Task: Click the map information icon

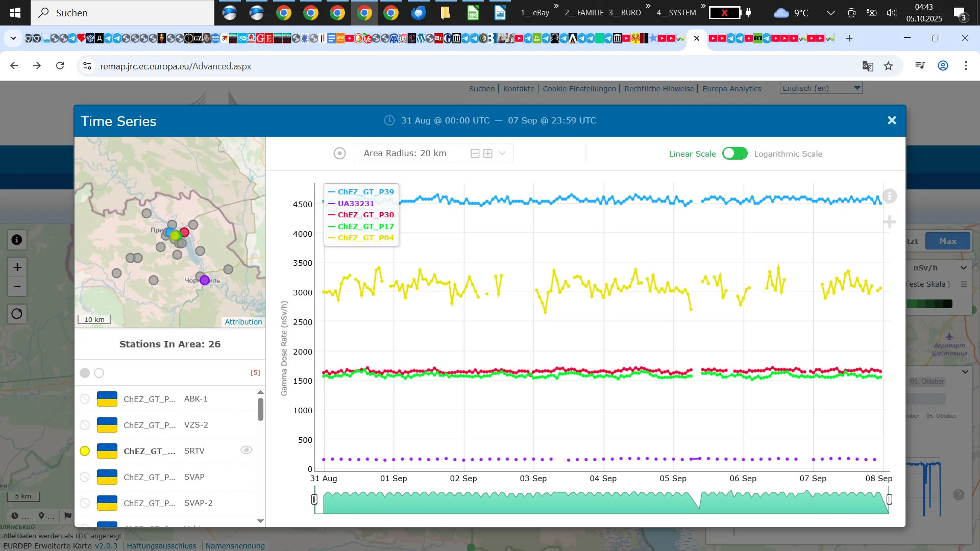Action: point(17,240)
